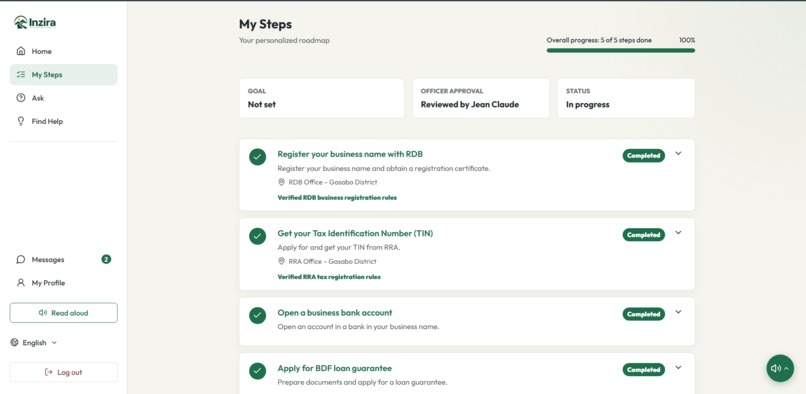Click the Ask question-mark icon
The image size is (806, 394).
point(21,98)
